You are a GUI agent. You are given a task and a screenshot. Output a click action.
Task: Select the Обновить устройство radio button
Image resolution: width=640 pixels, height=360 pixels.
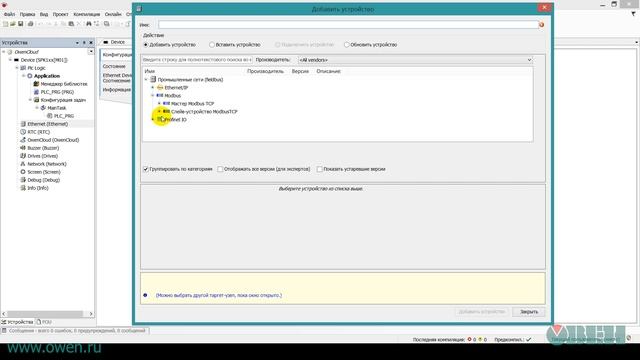(x=347, y=44)
